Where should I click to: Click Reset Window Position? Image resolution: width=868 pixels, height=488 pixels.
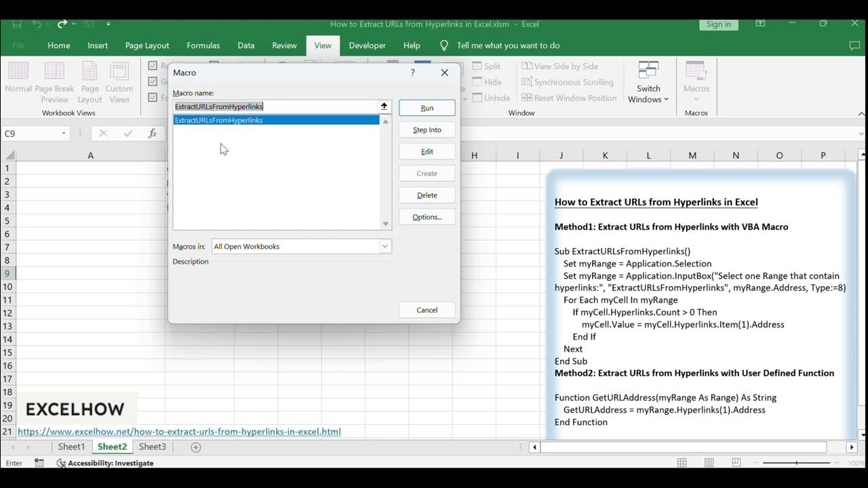click(568, 98)
